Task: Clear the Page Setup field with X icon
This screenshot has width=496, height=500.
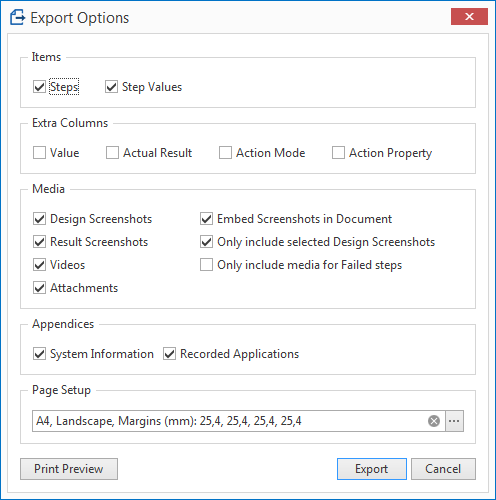Action: click(434, 421)
